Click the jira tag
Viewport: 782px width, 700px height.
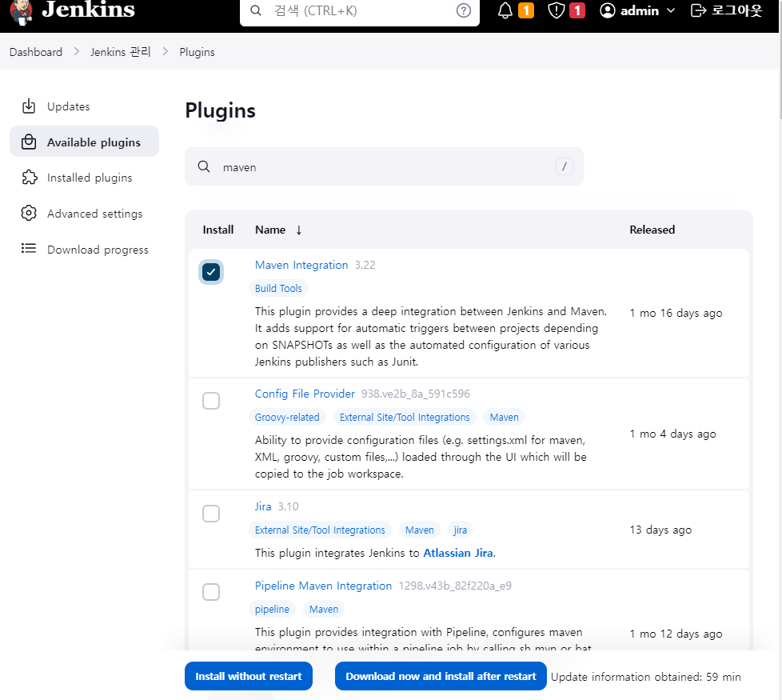[x=460, y=530]
